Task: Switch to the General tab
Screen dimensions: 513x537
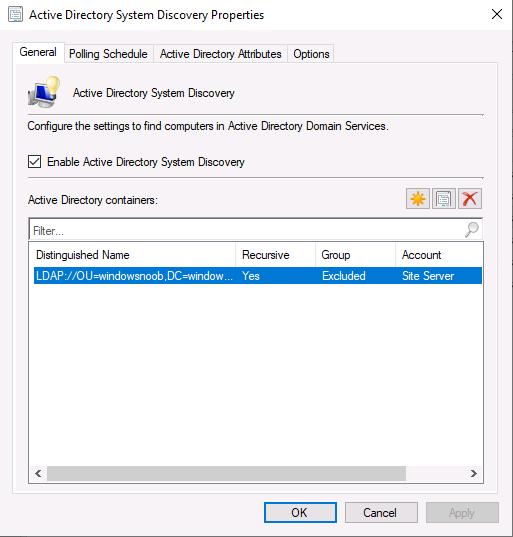Action: point(38,52)
